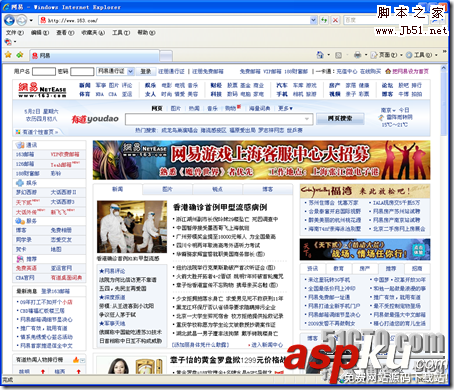Click the Print icon in command bar

click(357, 55)
